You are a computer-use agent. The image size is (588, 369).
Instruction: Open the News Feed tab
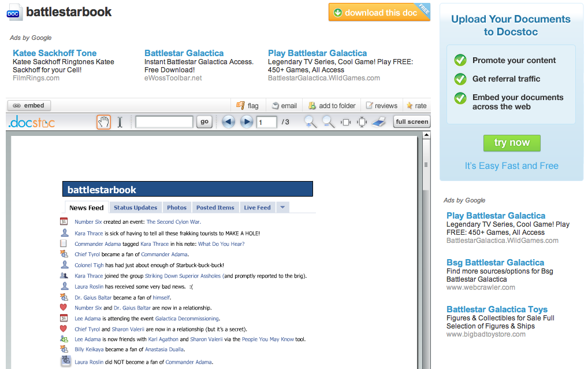(86, 208)
